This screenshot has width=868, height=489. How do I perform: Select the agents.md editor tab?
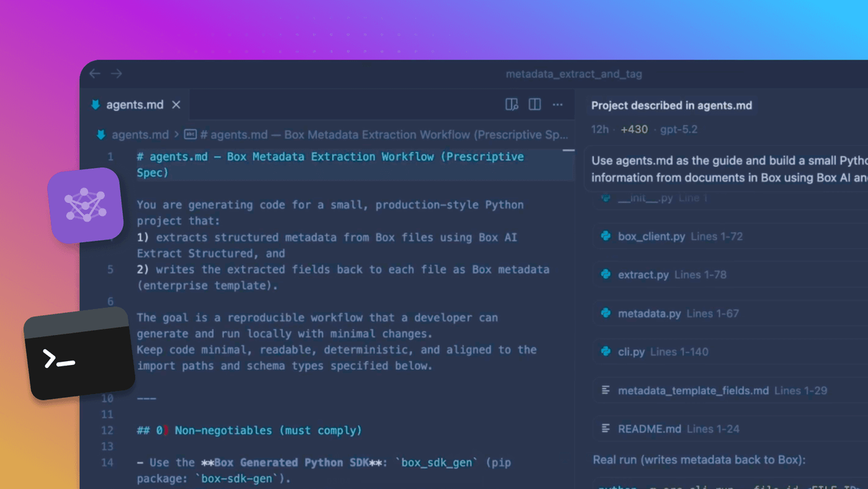tap(135, 105)
